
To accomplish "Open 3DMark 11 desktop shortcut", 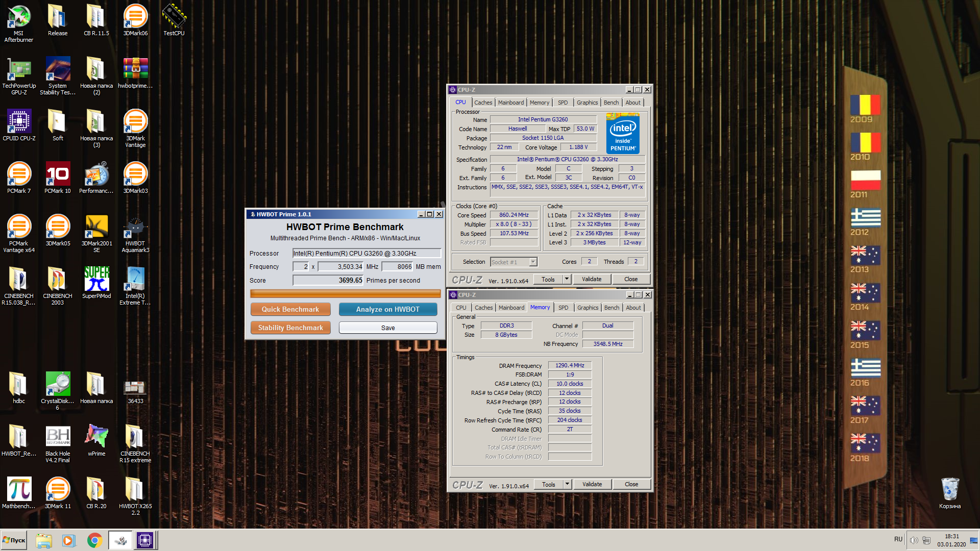I will pyautogui.click(x=58, y=493).
